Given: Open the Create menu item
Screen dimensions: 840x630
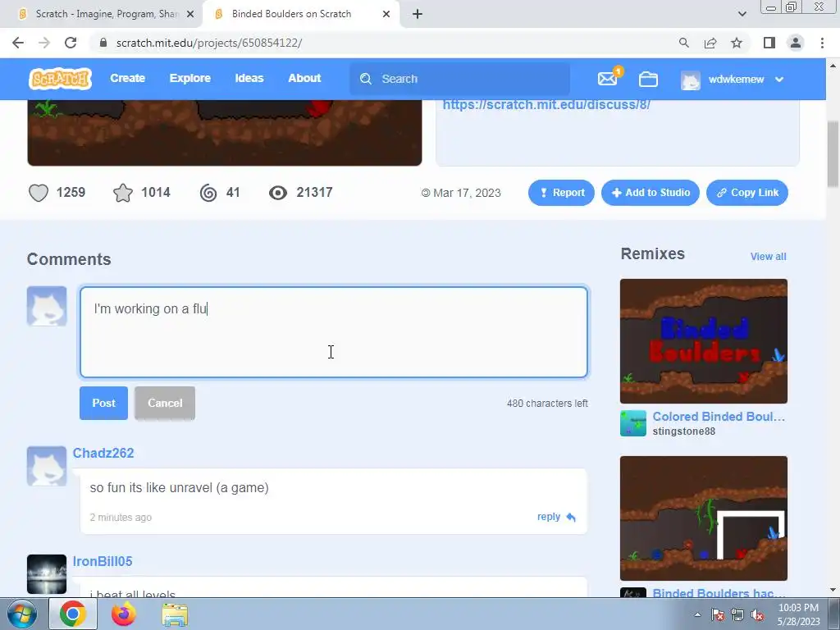Looking at the screenshot, I should click(127, 78).
